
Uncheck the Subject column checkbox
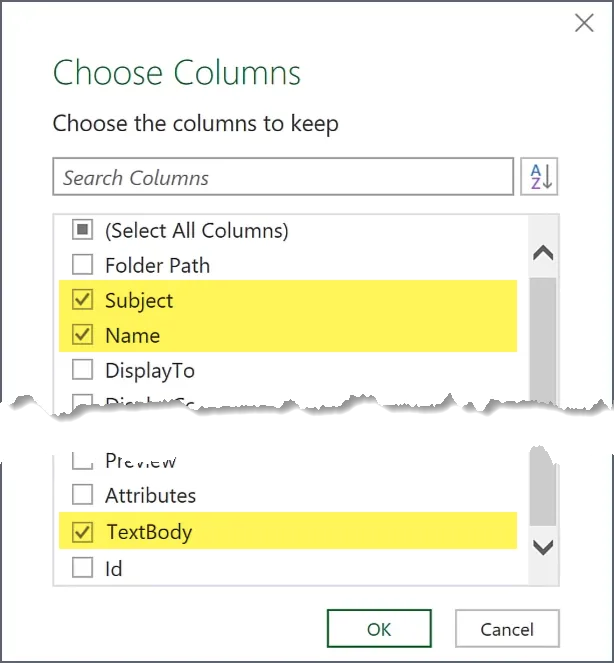click(83, 301)
